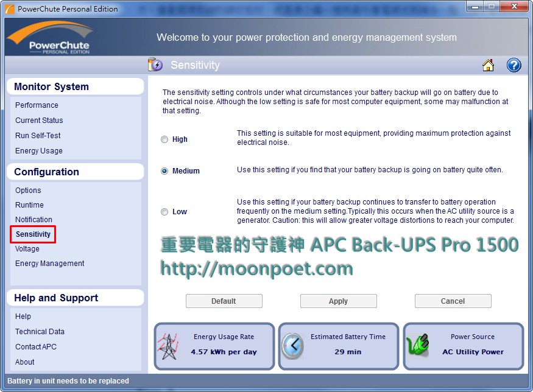Select the Medium sensitivity setting
The image size is (533, 392).
pos(164,170)
